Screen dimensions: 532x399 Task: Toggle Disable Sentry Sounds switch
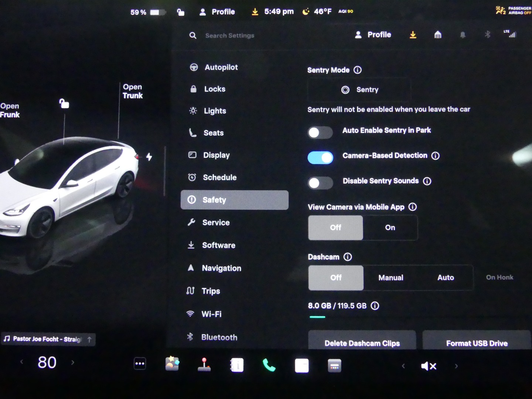click(x=320, y=183)
